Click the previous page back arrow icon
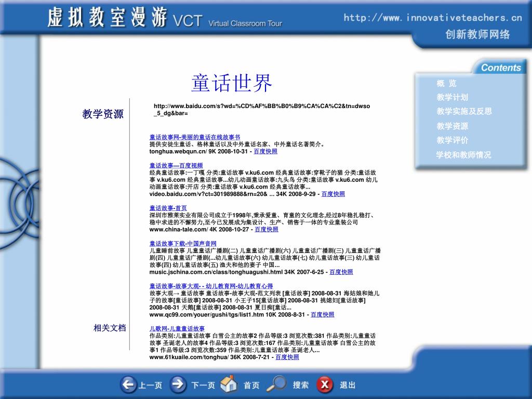Viewport: 532px width, 399px height. [x=129, y=385]
